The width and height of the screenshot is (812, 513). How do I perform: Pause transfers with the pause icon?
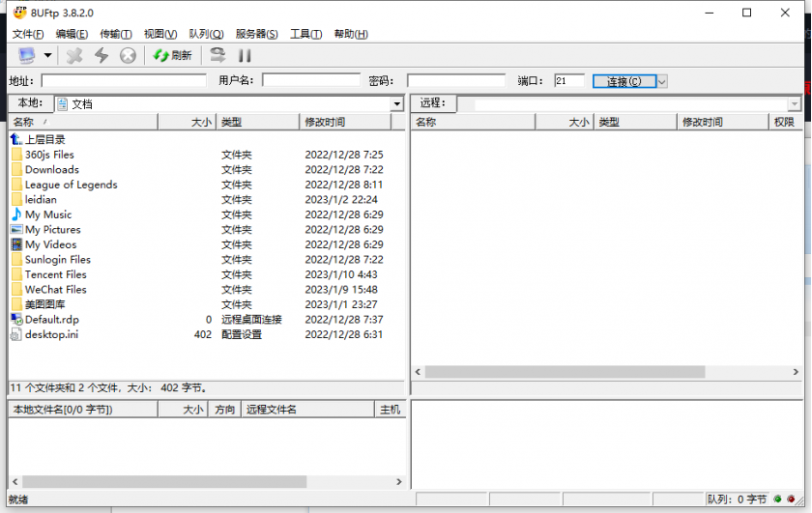[x=245, y=55]
